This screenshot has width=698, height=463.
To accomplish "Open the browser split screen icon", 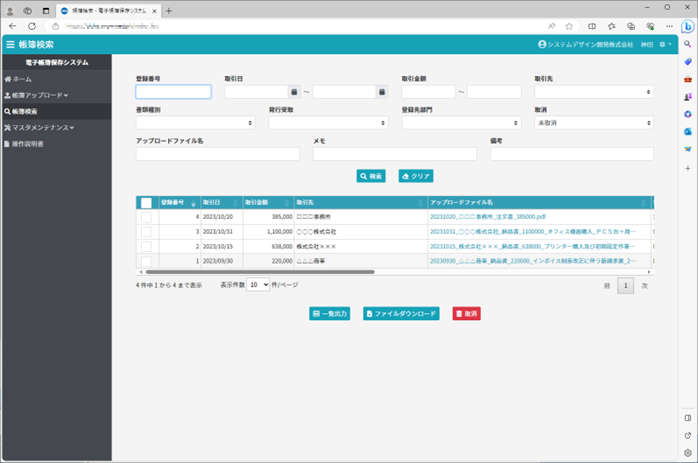I will tap(592, 26).
